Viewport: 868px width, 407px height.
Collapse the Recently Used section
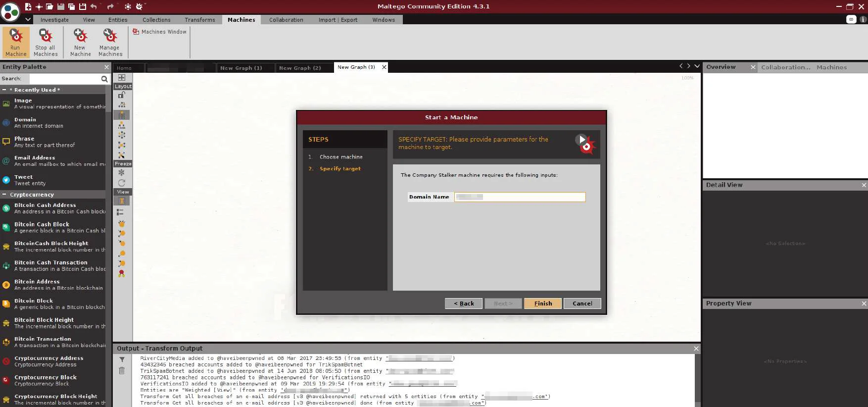point(4,90)
